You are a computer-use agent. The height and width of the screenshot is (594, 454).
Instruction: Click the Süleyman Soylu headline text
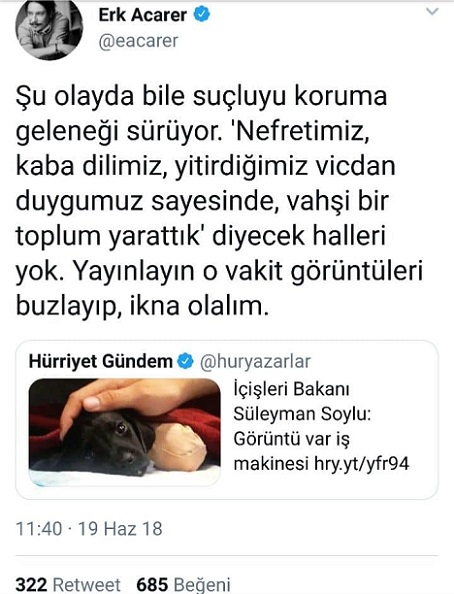302,414
